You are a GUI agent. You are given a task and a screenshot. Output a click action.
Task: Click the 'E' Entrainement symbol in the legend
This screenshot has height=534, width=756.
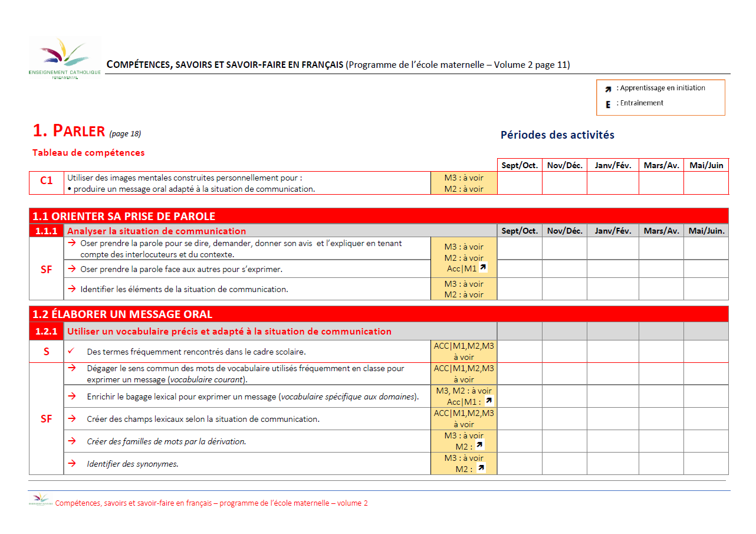(608, 104)
